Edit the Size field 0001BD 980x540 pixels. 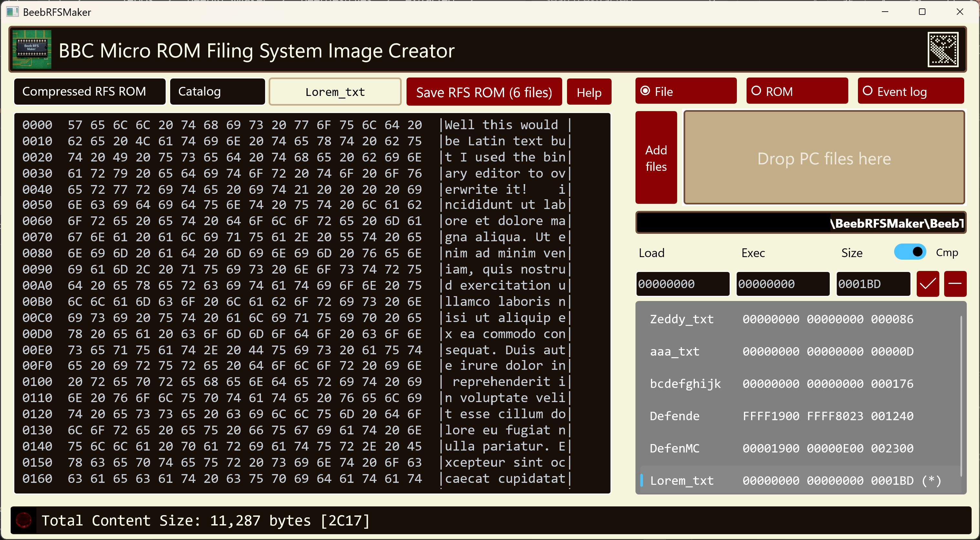click(873, 284)
